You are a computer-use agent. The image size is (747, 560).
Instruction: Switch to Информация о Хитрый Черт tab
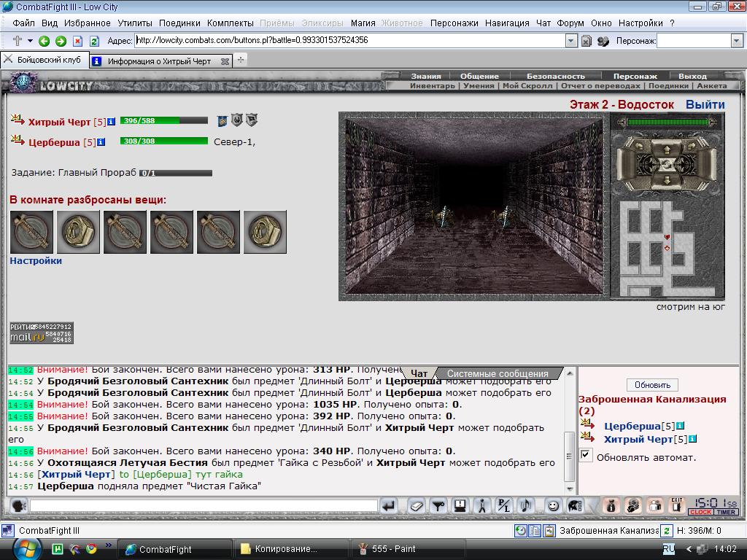pos(159,61)
